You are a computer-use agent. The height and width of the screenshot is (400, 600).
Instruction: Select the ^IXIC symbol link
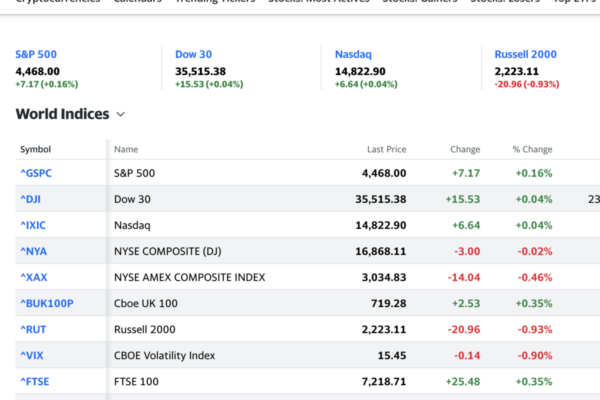(32, 225)
